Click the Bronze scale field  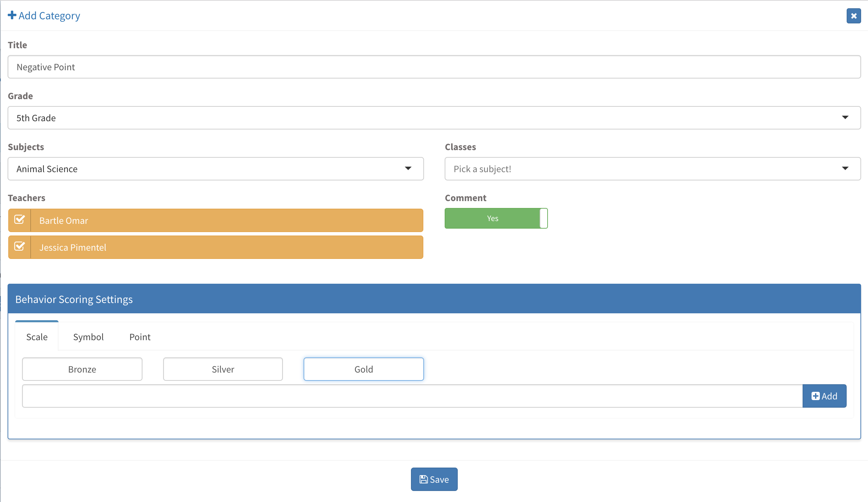(82, 369)
